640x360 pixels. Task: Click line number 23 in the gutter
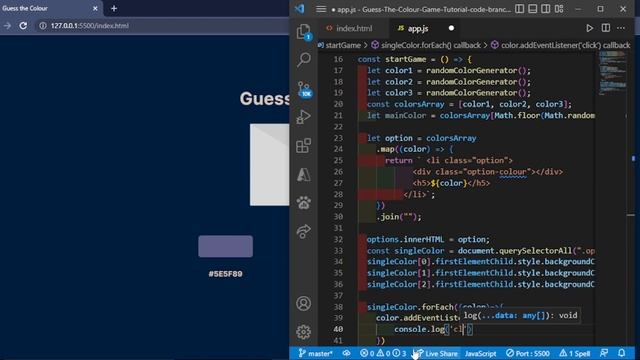tap(338, 138)
